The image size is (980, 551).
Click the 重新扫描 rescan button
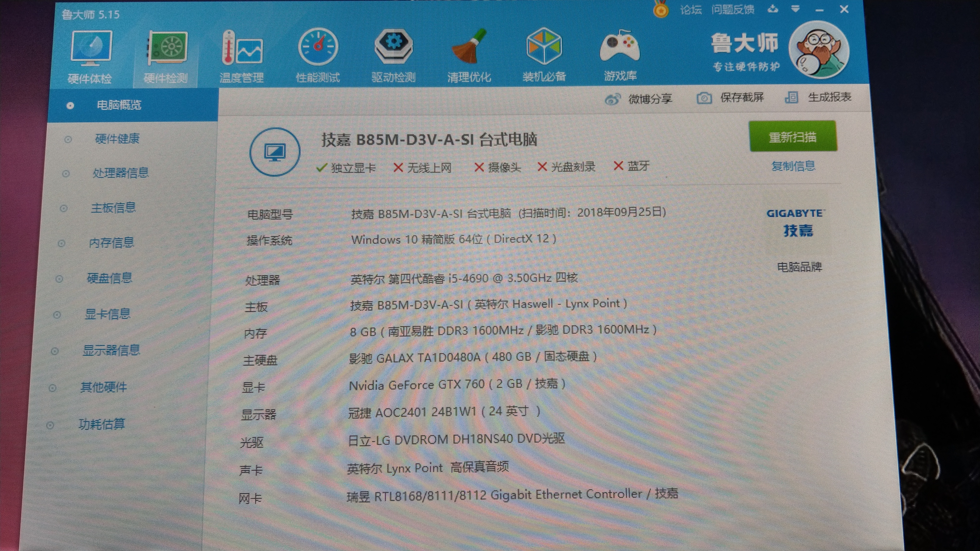(x=793, y=136)
